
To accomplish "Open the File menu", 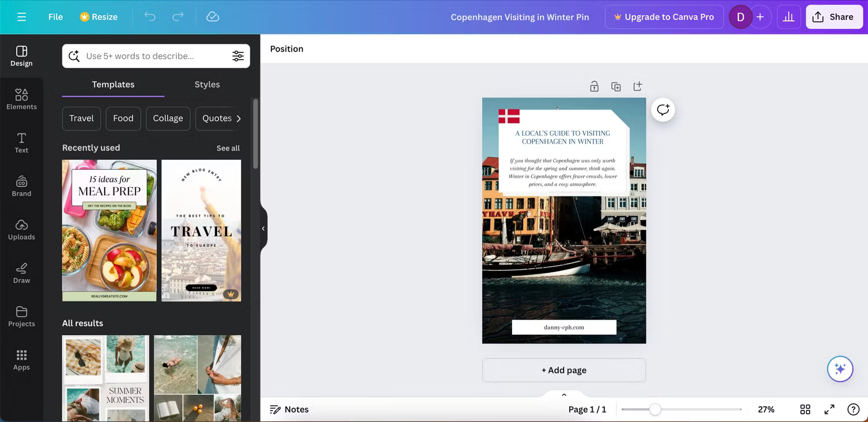I will coord(55,17).
